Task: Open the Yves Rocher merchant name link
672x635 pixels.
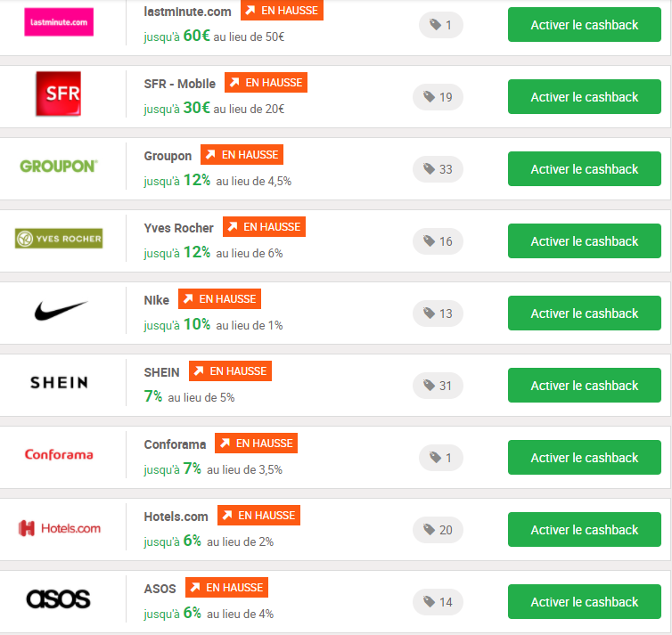Action: point(179,228)
